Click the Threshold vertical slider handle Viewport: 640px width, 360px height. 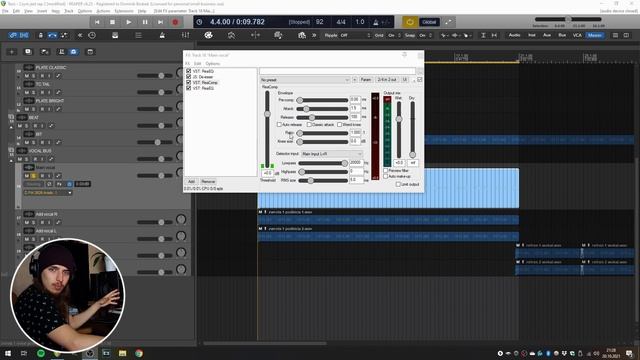(x=267, y=114)
